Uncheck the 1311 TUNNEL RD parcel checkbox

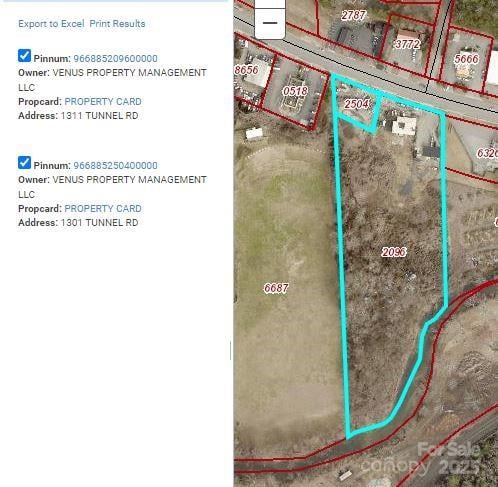pos(24,56)
